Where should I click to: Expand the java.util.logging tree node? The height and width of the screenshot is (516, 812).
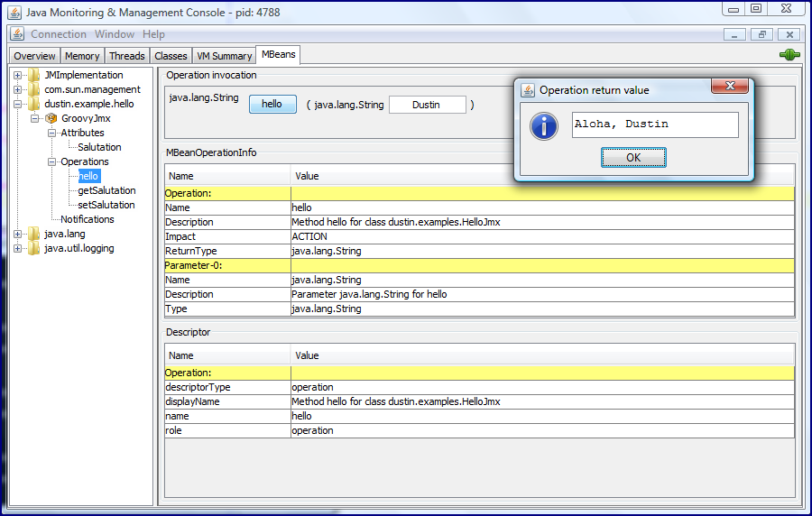pyautogui.click(x=18, y=248)
